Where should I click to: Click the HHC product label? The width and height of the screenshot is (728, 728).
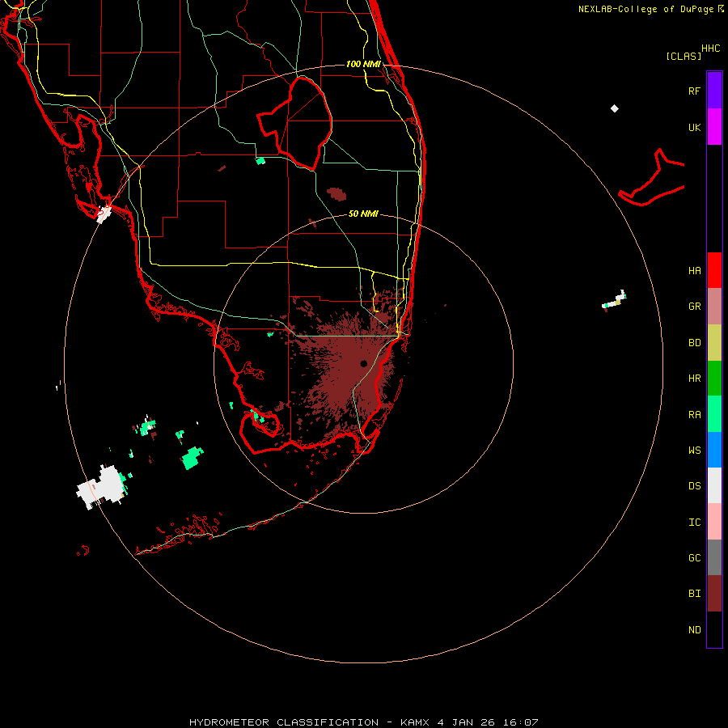click(710, 49)
